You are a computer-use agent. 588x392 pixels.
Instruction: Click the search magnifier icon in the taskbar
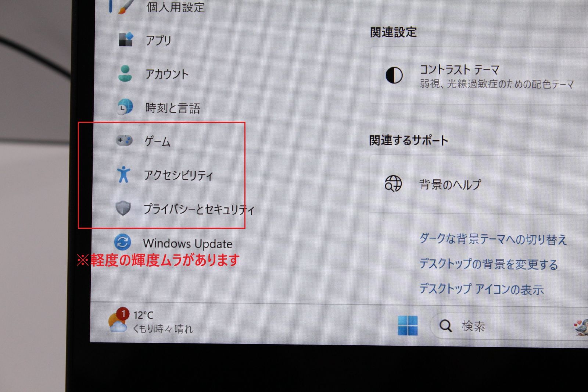[445, 325]
